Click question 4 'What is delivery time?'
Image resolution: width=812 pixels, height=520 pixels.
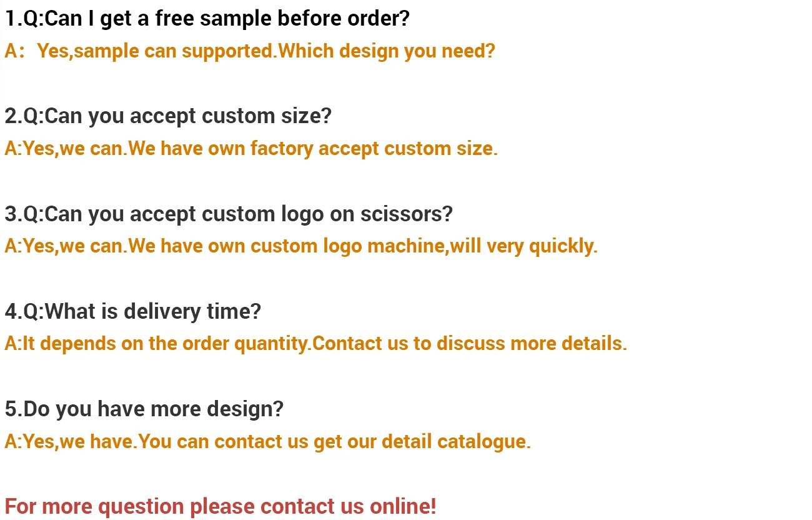133,311
